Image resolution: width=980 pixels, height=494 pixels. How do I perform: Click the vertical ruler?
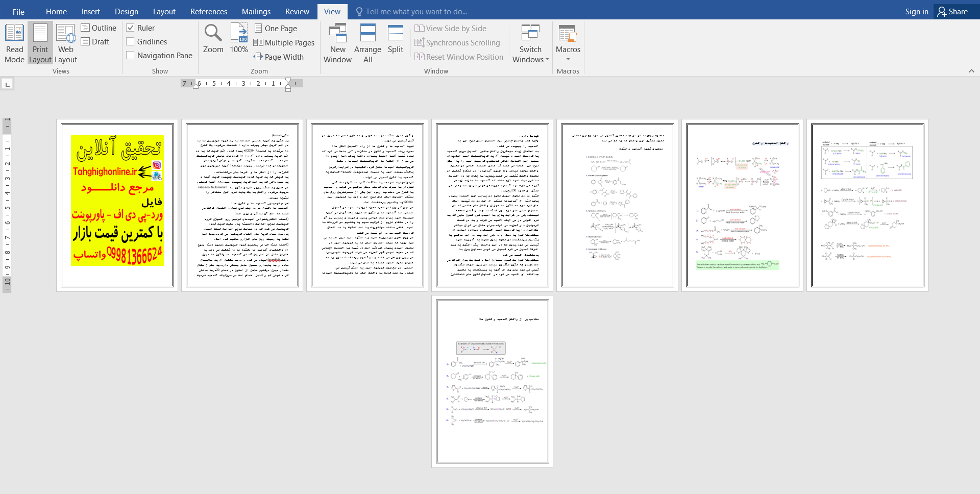pos(7,205)
